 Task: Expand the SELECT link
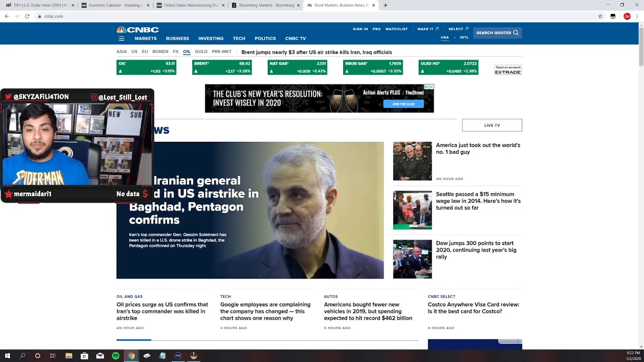[x=458, y=29]
